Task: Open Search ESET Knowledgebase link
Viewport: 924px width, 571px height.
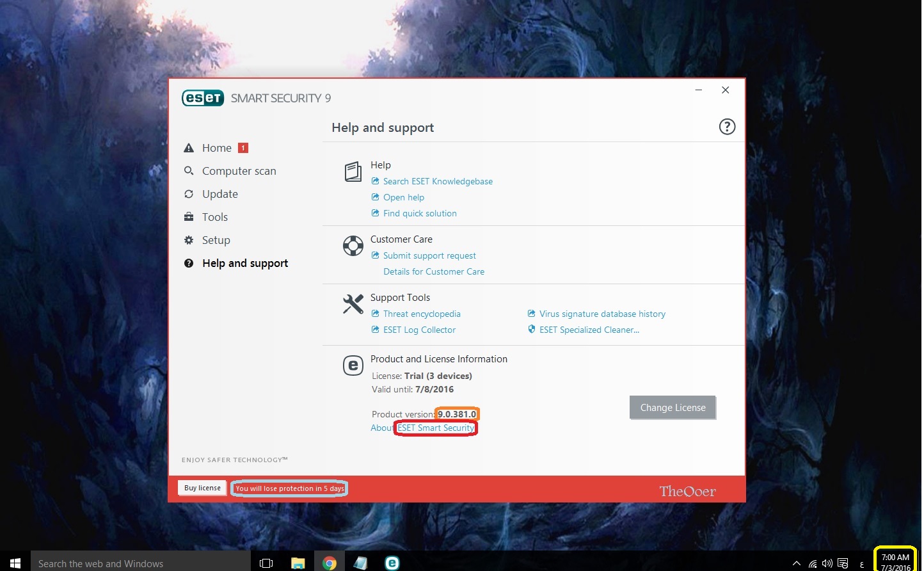Action: (438, 181)
